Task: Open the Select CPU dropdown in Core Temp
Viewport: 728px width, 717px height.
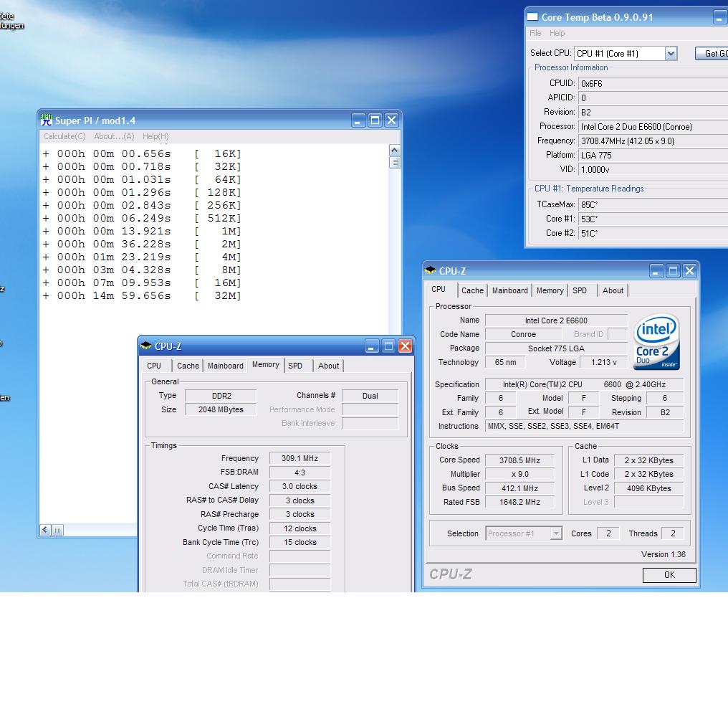Action: [x=671, y=54]
